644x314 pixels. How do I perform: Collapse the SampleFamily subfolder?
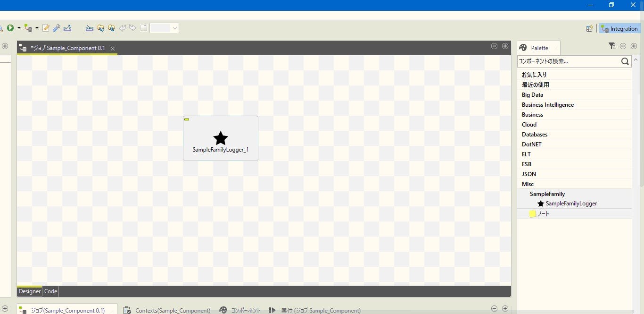[574, 194]
